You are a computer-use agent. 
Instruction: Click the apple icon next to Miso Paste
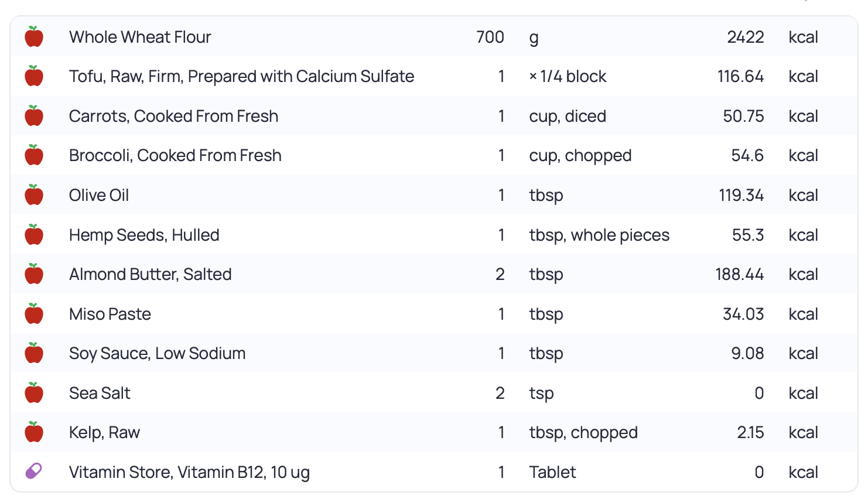click(x=34, y=314)
